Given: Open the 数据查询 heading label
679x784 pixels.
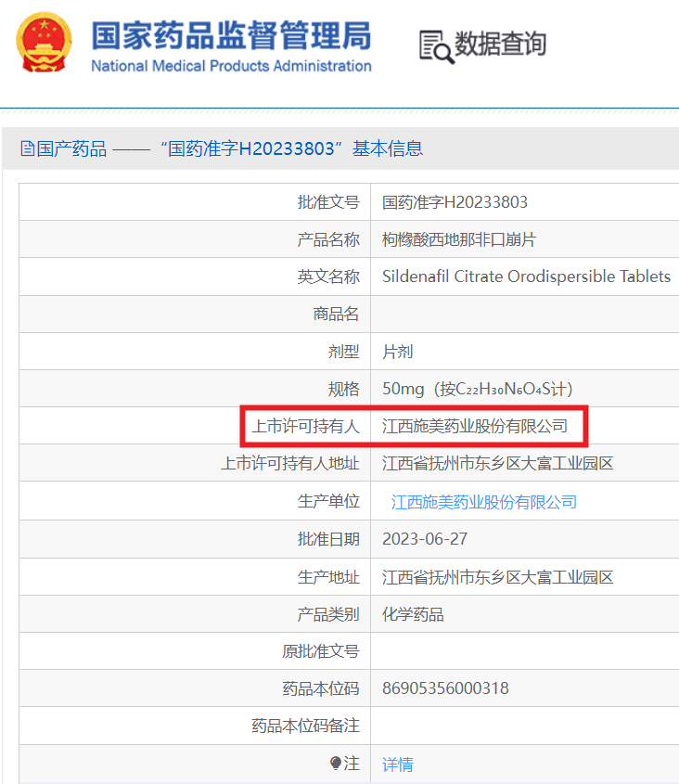Looking at the screenshot, I should coord(501,44).
